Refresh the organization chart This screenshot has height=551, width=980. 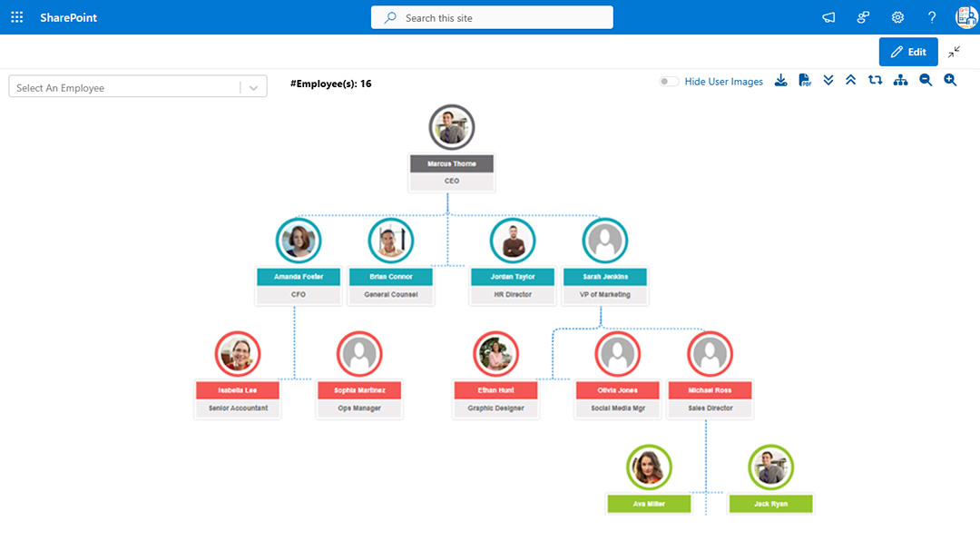pos(875,80)
